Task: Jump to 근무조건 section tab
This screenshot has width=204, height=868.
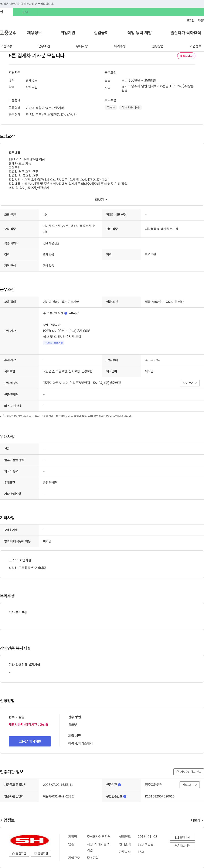Action: tap(44, 46)
